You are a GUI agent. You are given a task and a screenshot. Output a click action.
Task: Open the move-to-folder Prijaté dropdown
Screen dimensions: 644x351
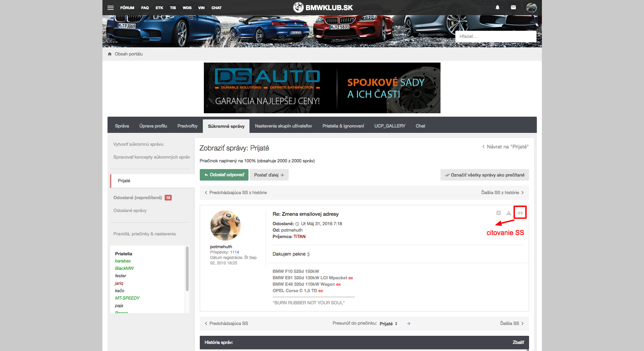pos(388,324)
